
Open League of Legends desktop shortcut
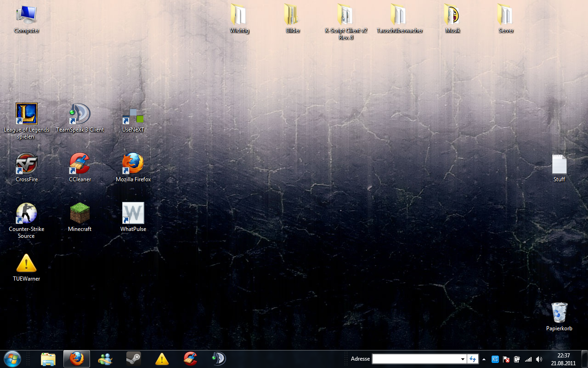coord(27,114)
